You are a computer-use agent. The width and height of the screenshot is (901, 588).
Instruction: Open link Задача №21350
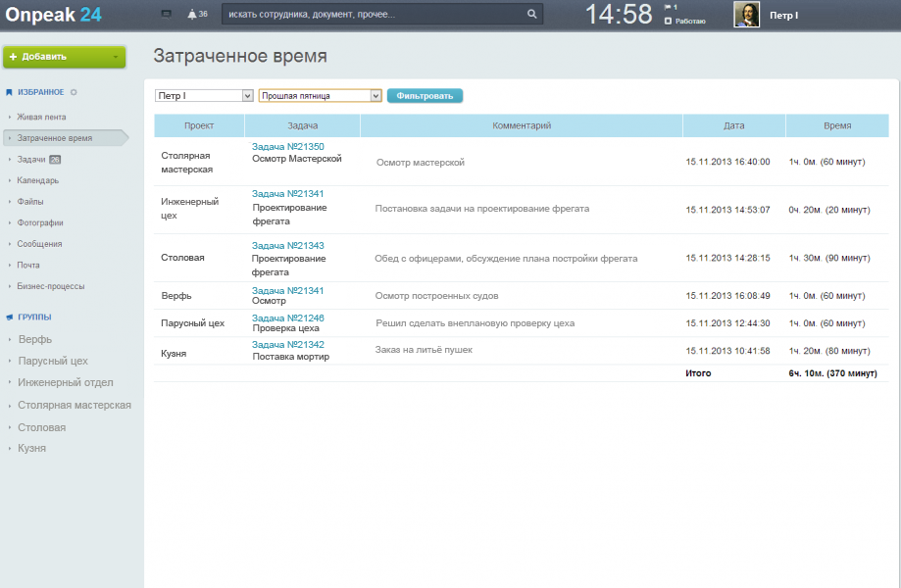pyautogui.click(x=287, y=147)
